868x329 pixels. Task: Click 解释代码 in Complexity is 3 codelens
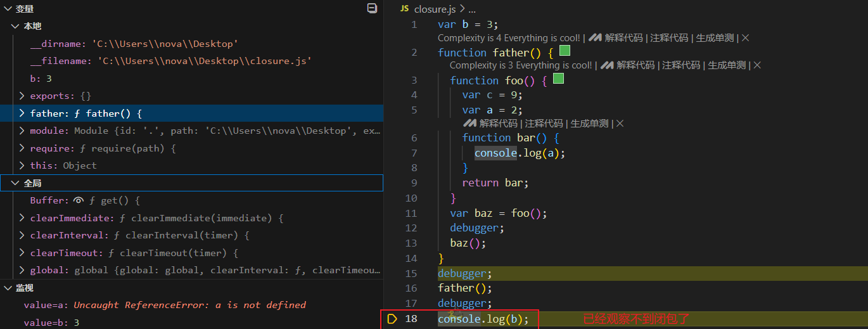coord(635,65)
